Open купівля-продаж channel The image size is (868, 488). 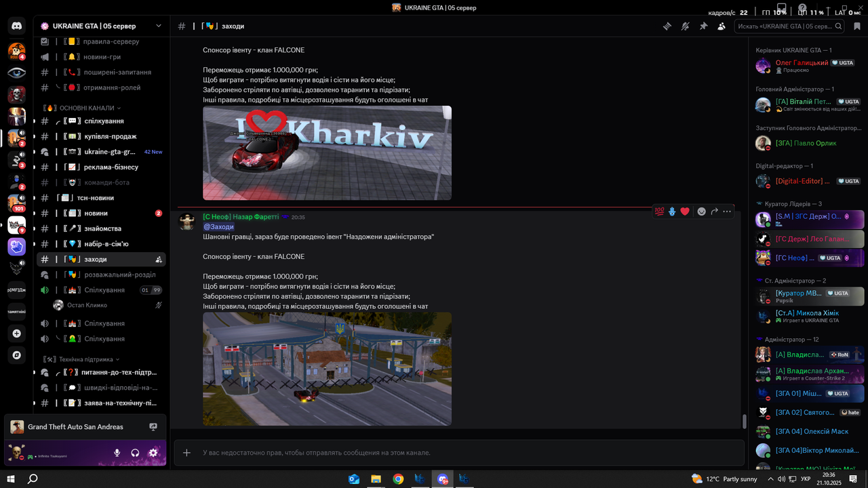click(101, 136)
